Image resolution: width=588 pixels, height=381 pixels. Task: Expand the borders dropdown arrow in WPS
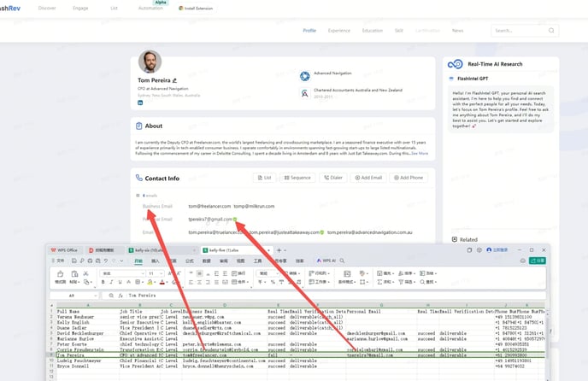142,282
